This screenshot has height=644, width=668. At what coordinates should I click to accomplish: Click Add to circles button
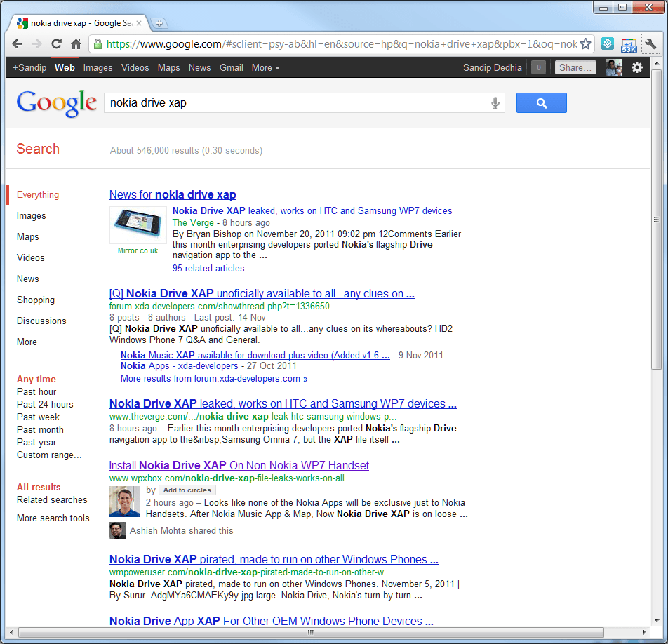(187, 490)
